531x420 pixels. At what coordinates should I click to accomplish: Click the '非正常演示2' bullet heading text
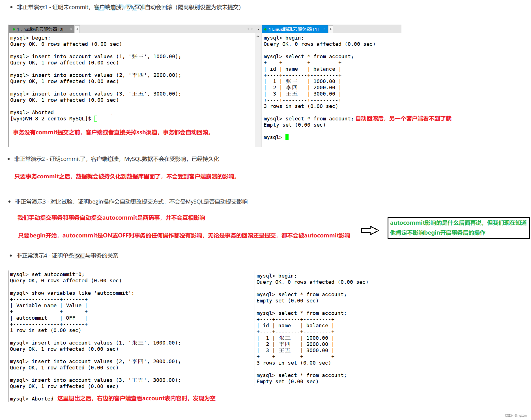point(117,159)
